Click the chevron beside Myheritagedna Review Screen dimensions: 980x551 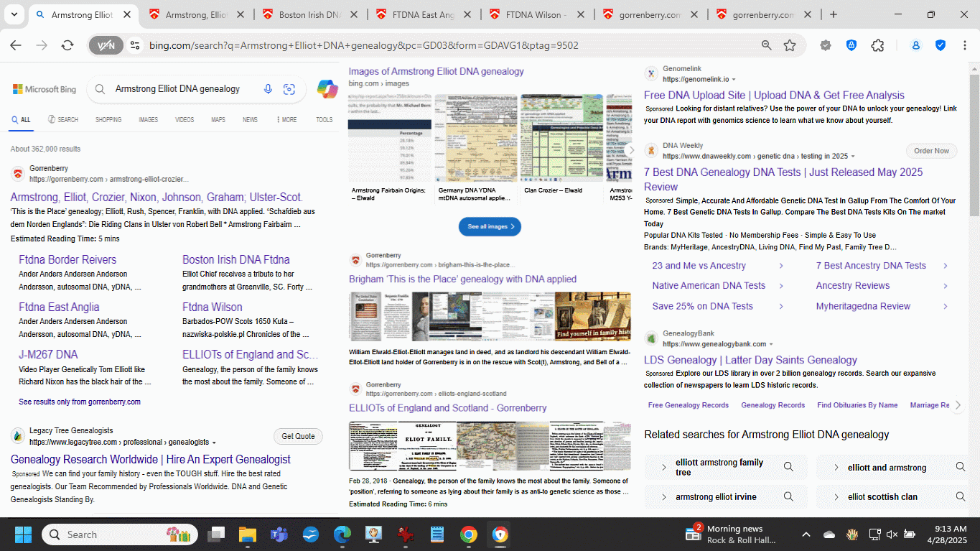point(946,306)
